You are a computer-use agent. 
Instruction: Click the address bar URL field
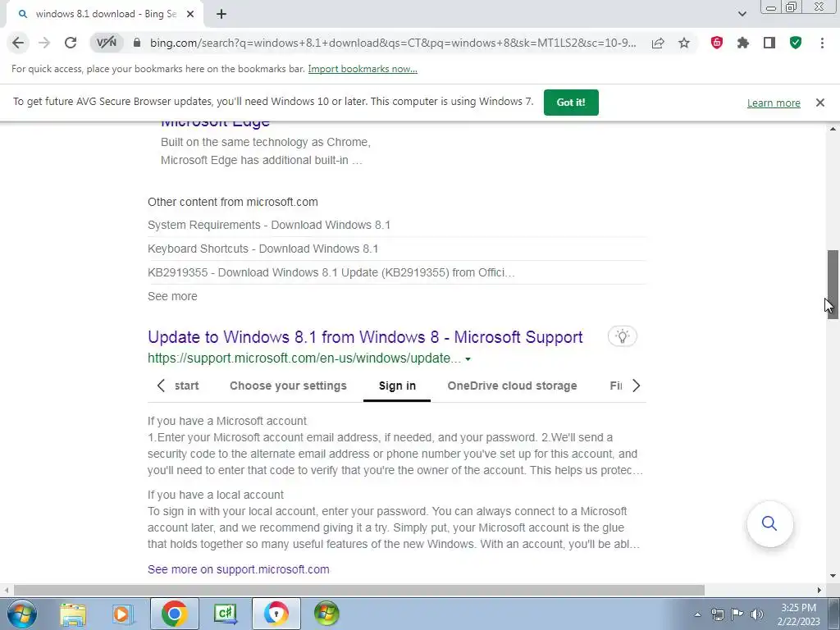pyautogui.click(x=393, y=43)
